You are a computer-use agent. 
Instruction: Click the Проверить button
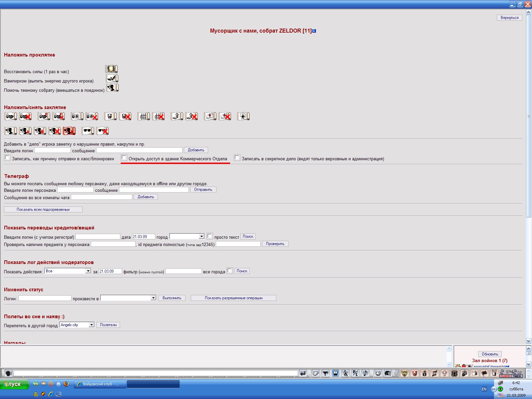pyautogui.click(x=275, y=244)
